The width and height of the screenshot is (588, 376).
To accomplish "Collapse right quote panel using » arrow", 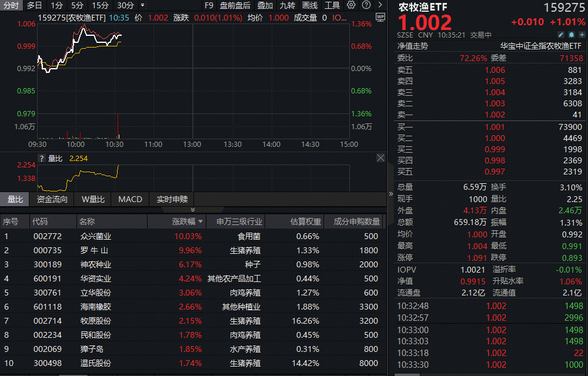I will pos(391,193).
